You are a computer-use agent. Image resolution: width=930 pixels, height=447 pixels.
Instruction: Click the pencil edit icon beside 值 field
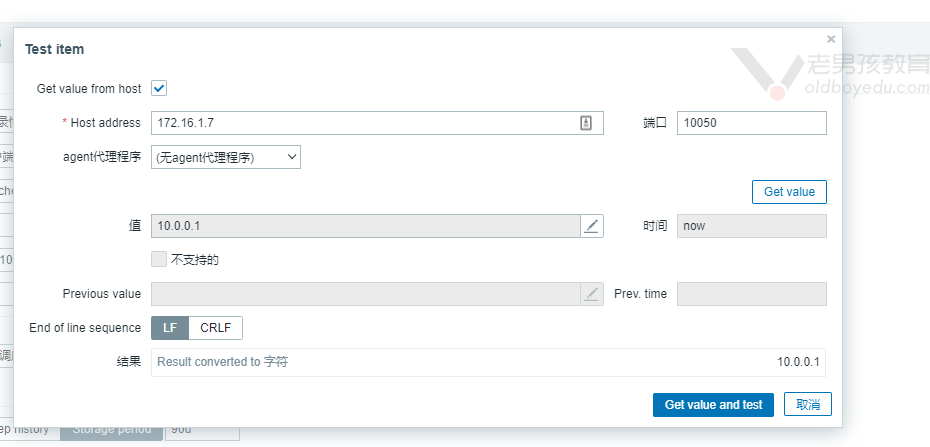coord(592,226)
